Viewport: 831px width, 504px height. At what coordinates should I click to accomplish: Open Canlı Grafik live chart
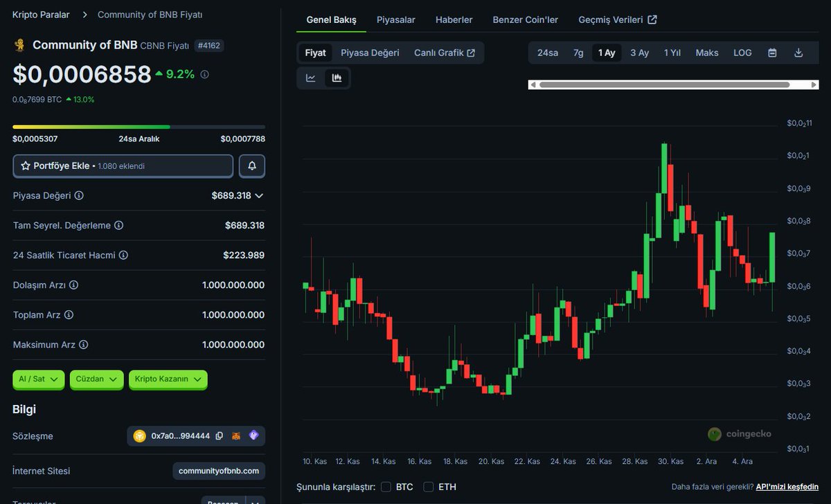pos(445,53)
